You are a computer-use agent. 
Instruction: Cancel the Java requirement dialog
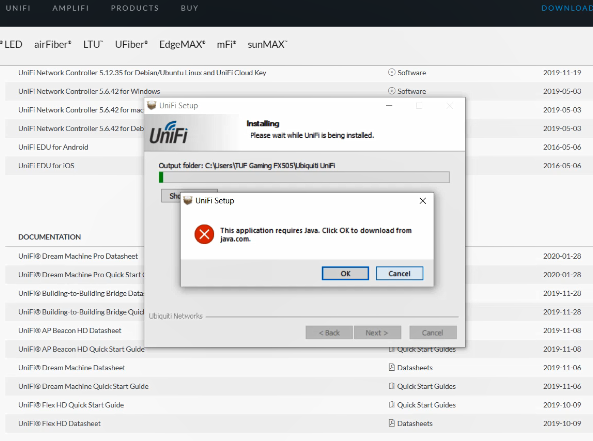coord(399,273)
